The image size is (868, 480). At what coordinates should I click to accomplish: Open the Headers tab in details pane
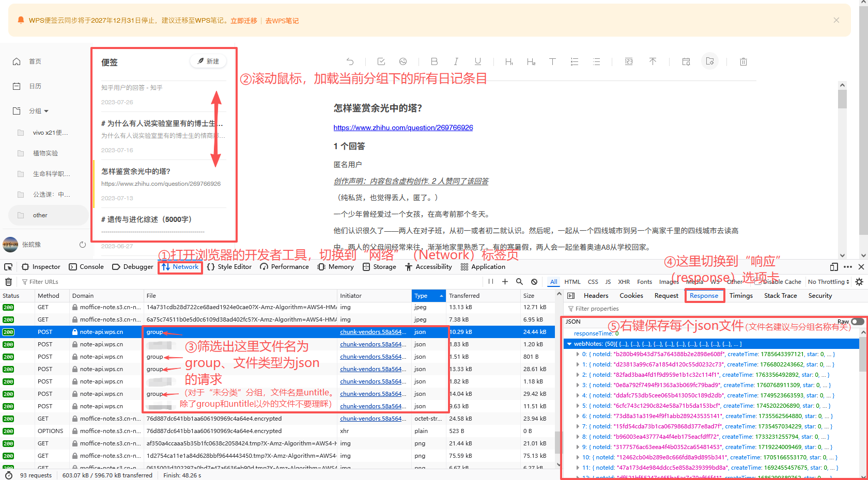(x=596, y=296)
